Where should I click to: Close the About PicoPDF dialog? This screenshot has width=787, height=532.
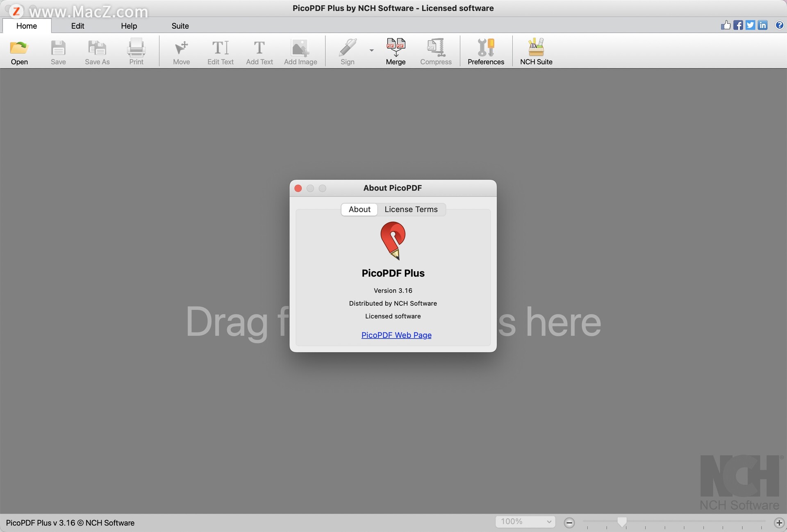298,188
